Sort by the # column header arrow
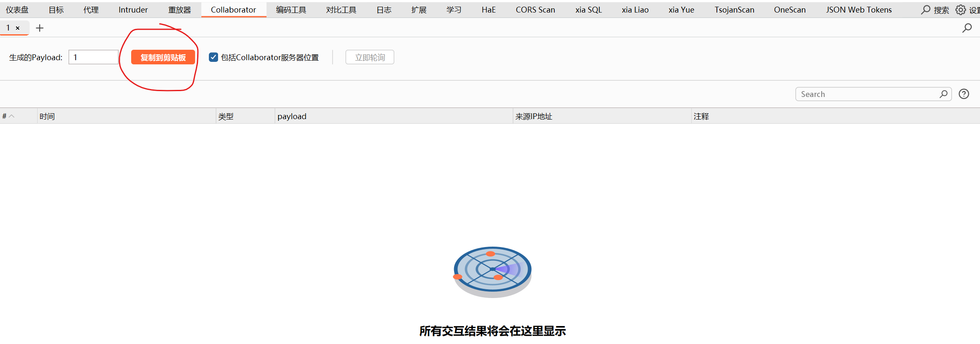This screenshot has width=980, height=344. pyautogui.click(x=12, y=116)
